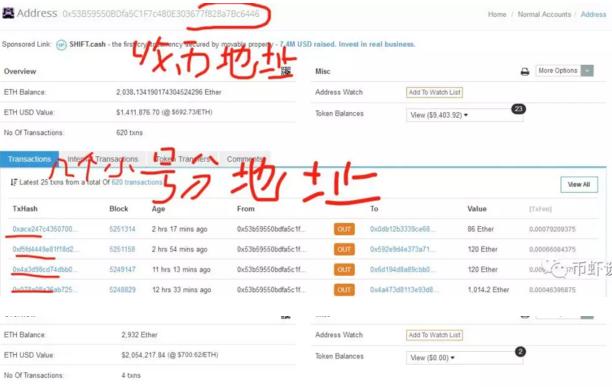This screenshot has height=387, width=612.
Task: Select the 620 txns count value
Action: coord(129,133)
